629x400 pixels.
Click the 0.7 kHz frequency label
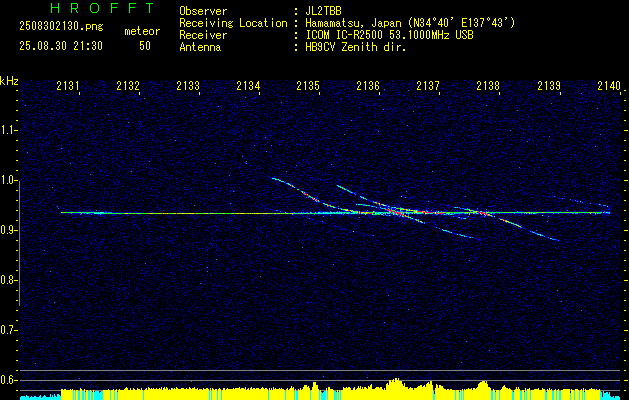[9, 330]
